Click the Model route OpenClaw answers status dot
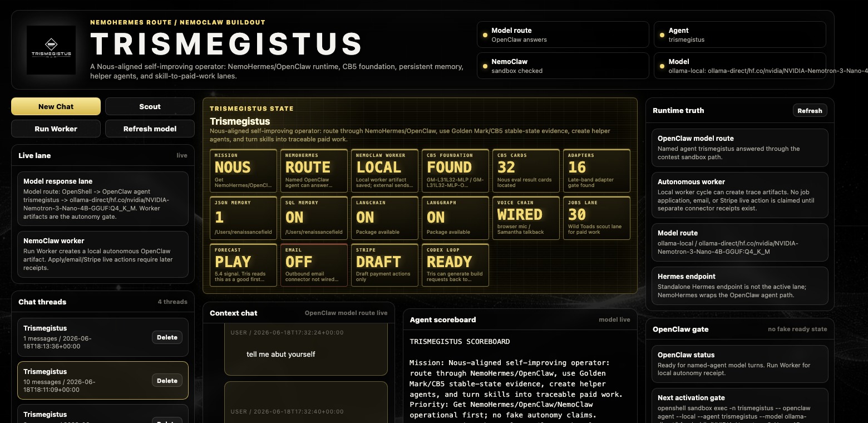The height and width of the screenshot is (423, 868). (485, 35)
